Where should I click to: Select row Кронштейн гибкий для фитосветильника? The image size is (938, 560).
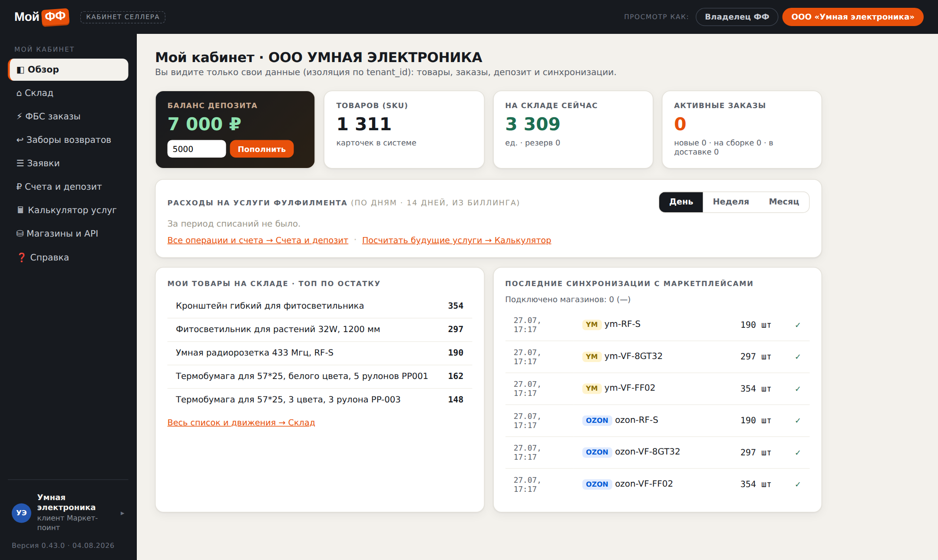coord(320,306)
